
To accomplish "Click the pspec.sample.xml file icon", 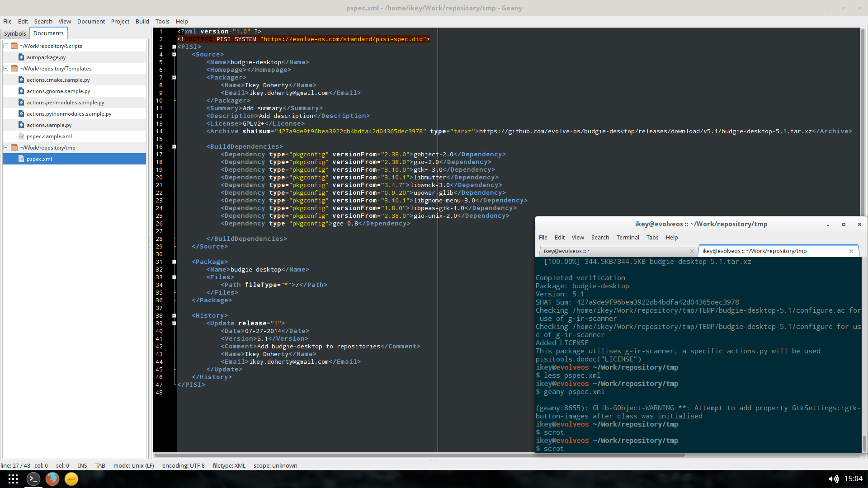I will (21, 136).
